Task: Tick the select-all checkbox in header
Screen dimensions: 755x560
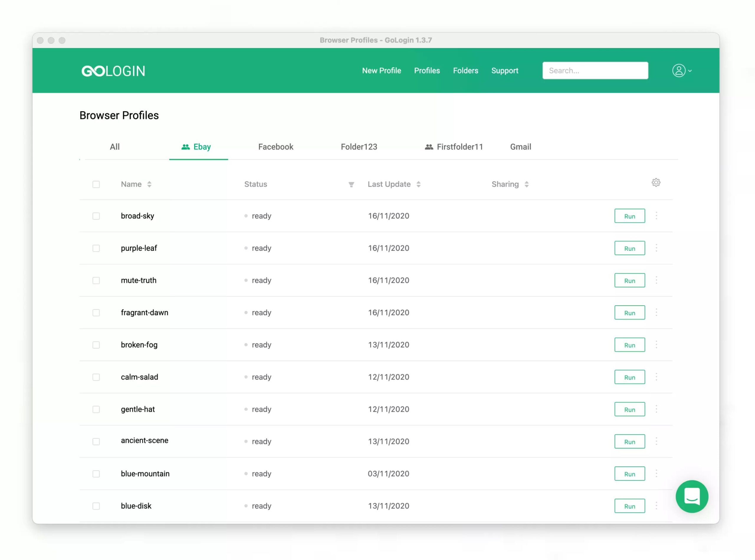Action: click(96, 184)
